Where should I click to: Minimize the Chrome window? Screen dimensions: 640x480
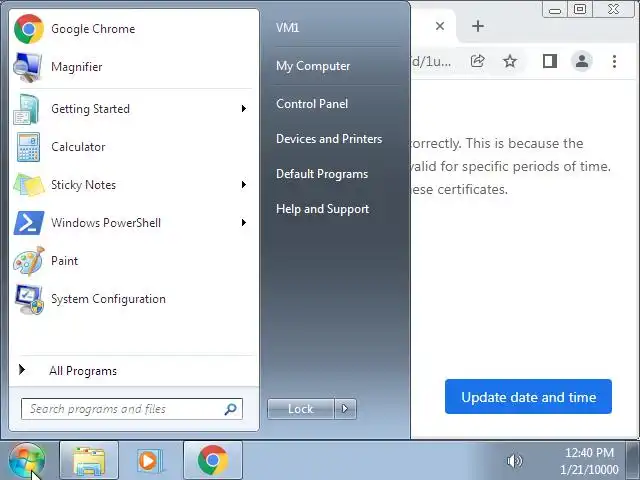click(x=555, y=10)
